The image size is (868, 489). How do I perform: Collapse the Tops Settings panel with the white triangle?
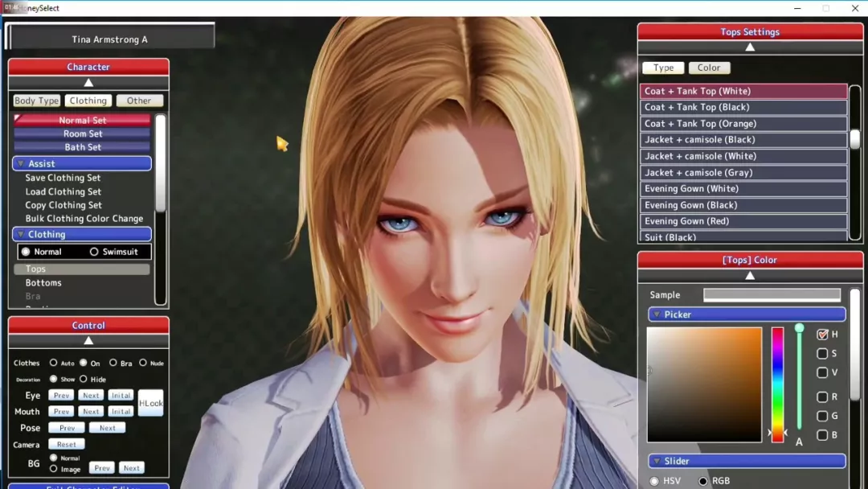(x=750, y=47)
